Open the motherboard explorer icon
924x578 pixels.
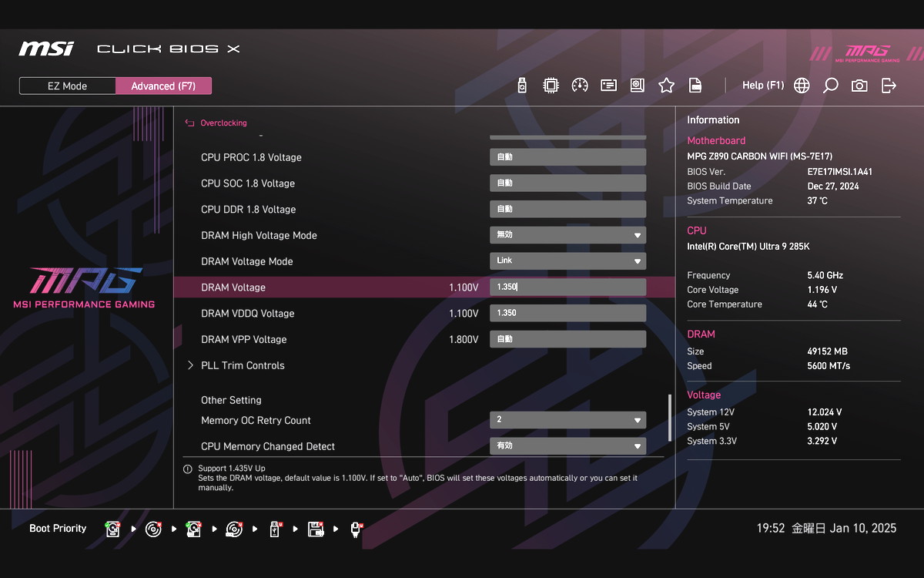click(637, 86)
